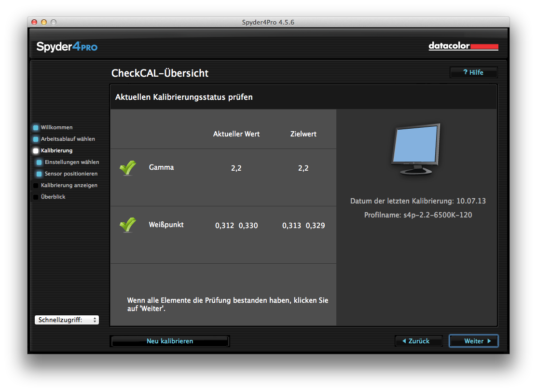537x392 pixels.
Task: Minimize the Spyder4Pro window
Action: (x=44, y=22)
